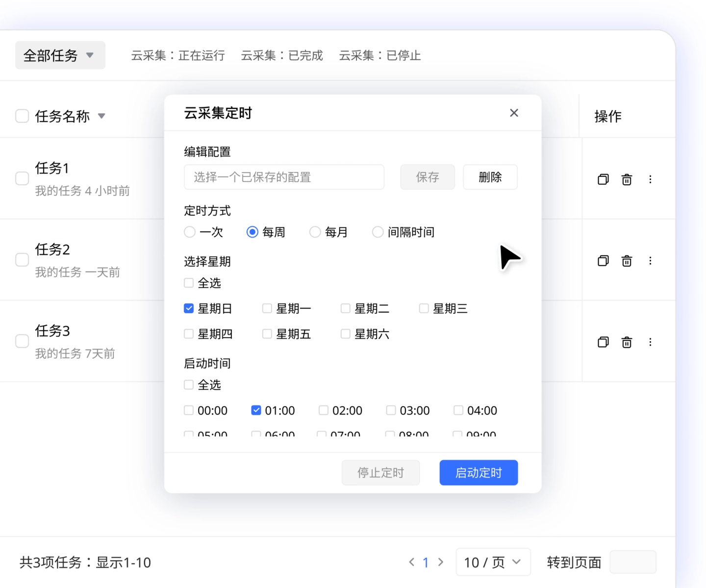Choose the 间隔时间 timing mode

point(378,232)
